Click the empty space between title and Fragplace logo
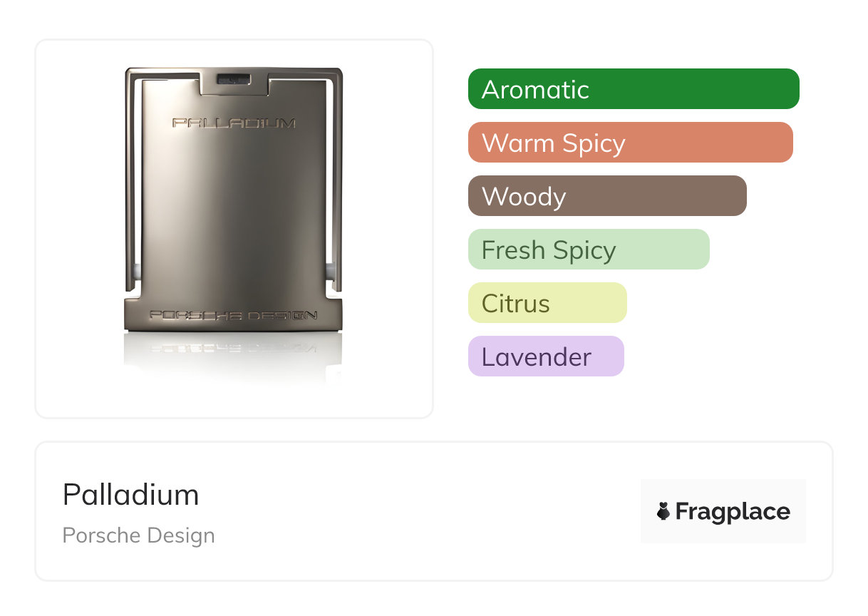868x616 pixels. [x=428, y=511]
